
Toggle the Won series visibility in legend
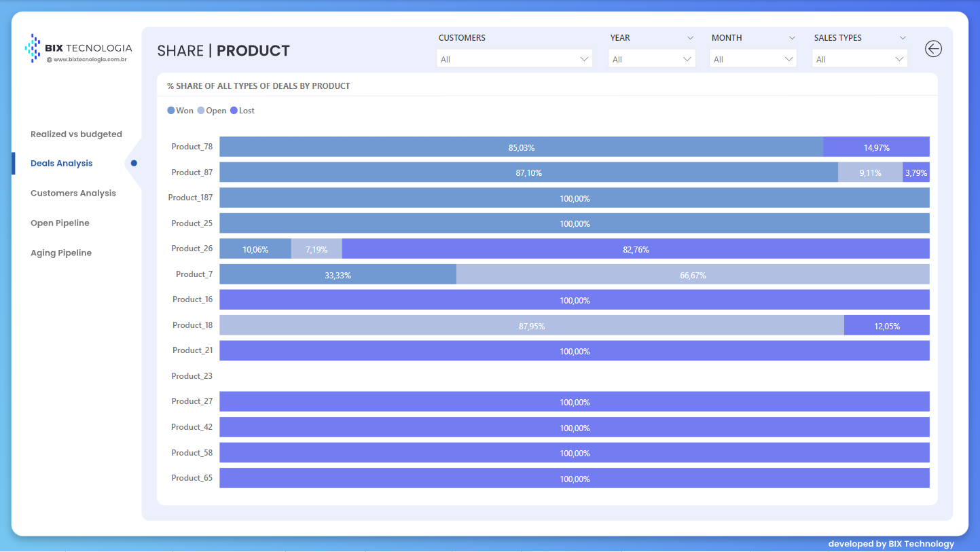coord(180,110)
